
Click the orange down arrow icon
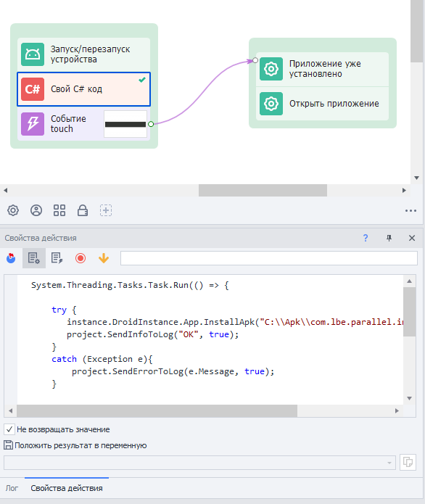point(104,258)
